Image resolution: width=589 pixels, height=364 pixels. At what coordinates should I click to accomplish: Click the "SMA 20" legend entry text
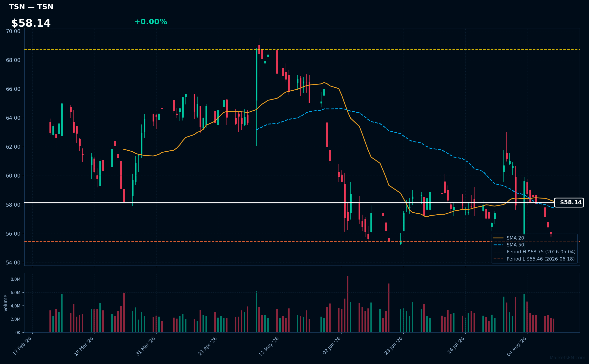515,238
